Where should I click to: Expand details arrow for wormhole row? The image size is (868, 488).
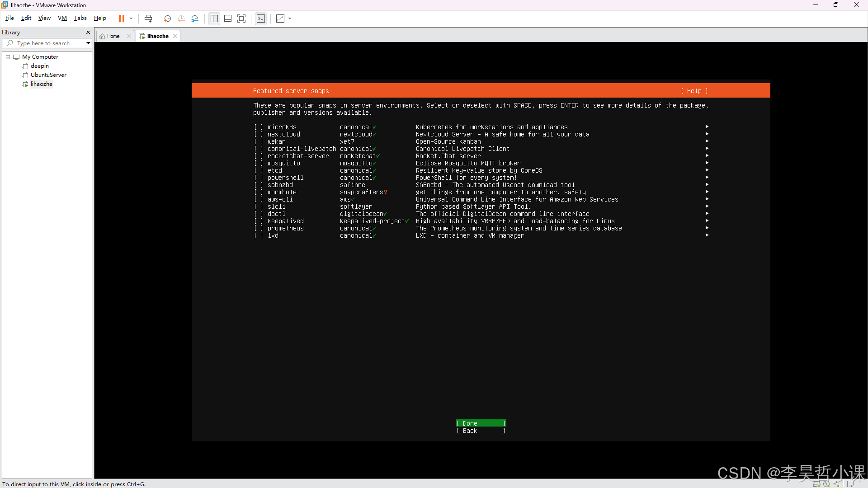707,192
